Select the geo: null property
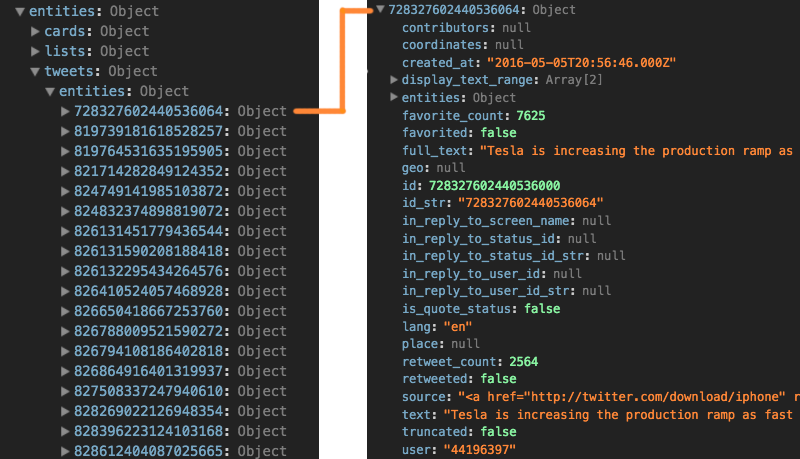 pos(434,168)
